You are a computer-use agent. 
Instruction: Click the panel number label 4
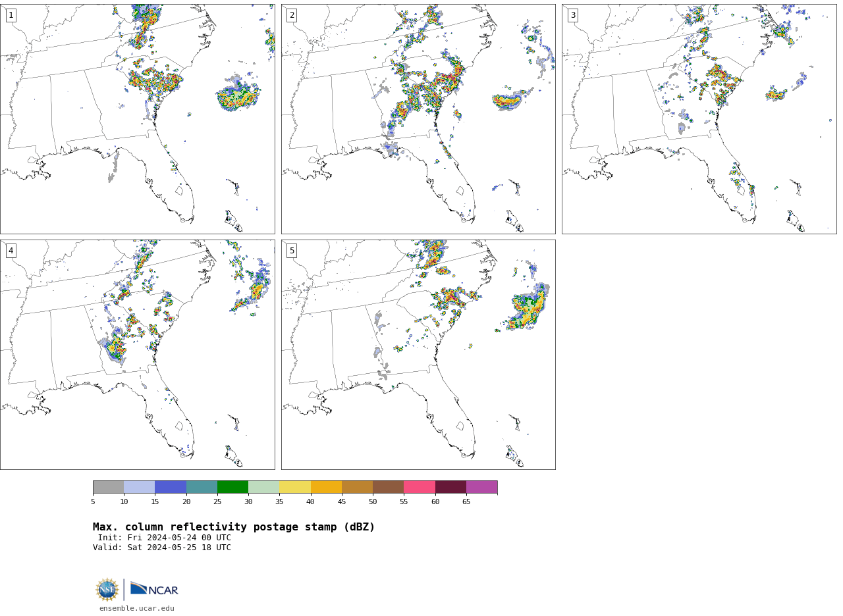[x=11, y=251]
